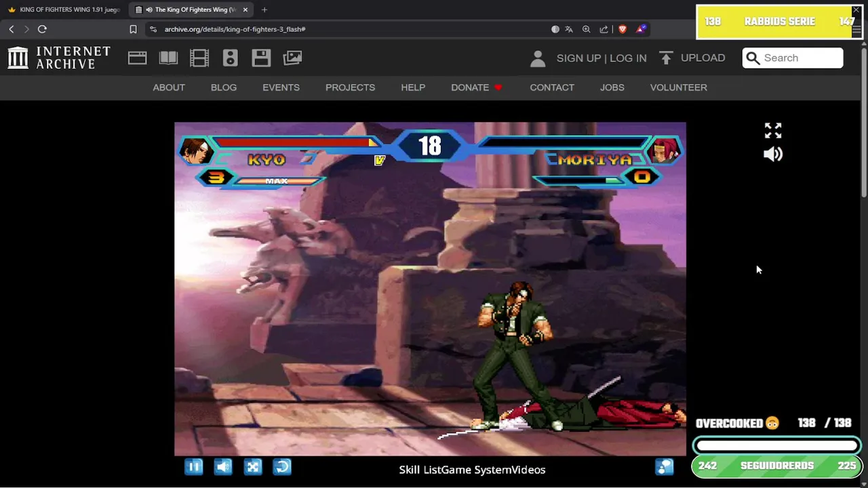Click the OVERCOOKED progress bar

coord(777,445)
